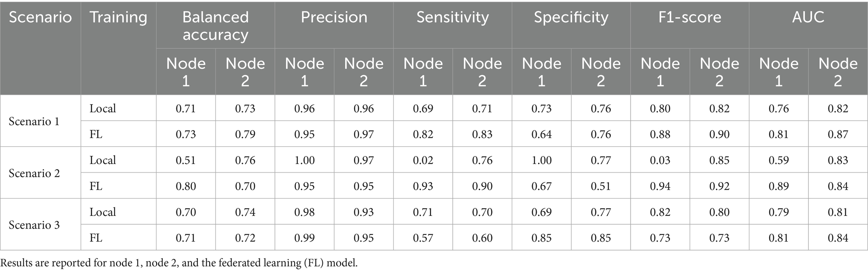This screenshot has width=868, height=272.
Task: Click the Training column header
Action: coord(118,17)
